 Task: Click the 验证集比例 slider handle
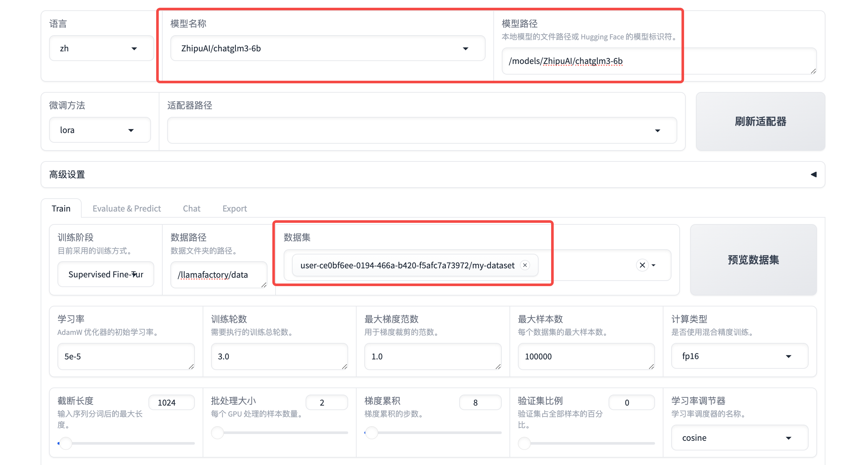point(524,443)
